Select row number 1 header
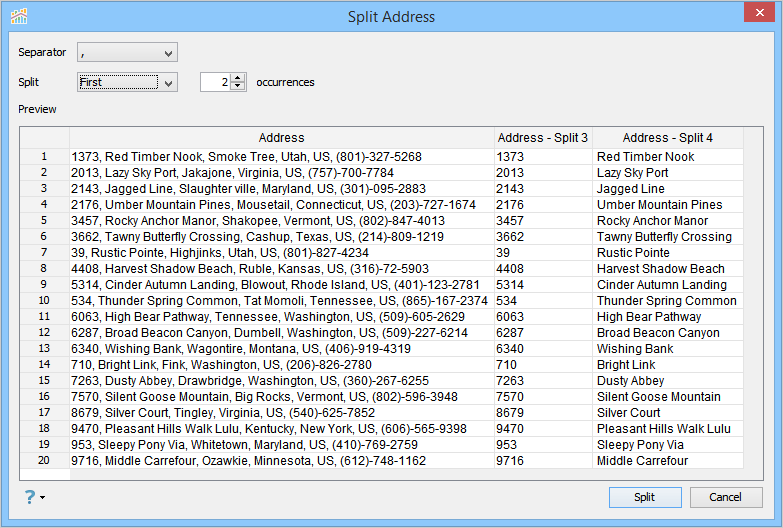 (x=44, y=157)
